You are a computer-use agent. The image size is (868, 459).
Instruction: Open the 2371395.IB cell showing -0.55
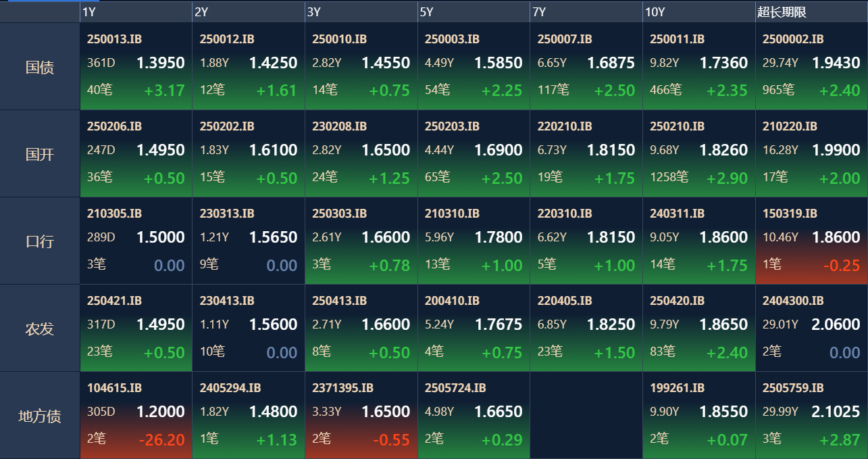click(361, 415)
